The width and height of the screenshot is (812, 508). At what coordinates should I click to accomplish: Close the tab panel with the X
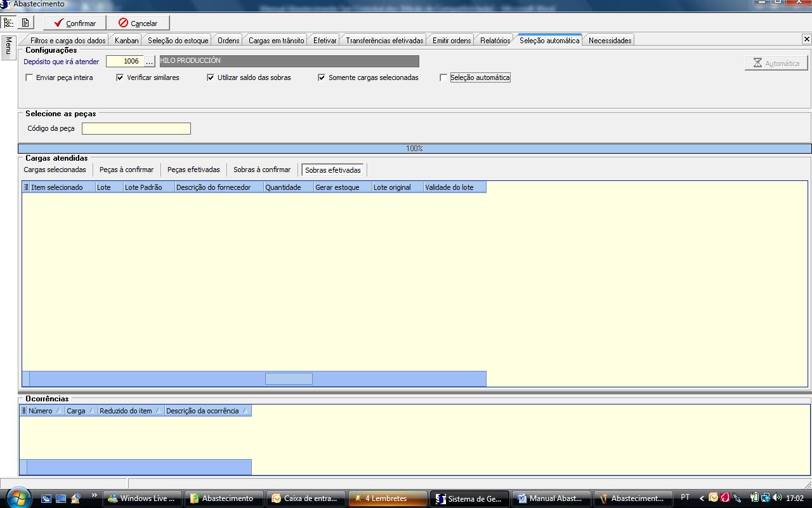(x=806, y=39)
